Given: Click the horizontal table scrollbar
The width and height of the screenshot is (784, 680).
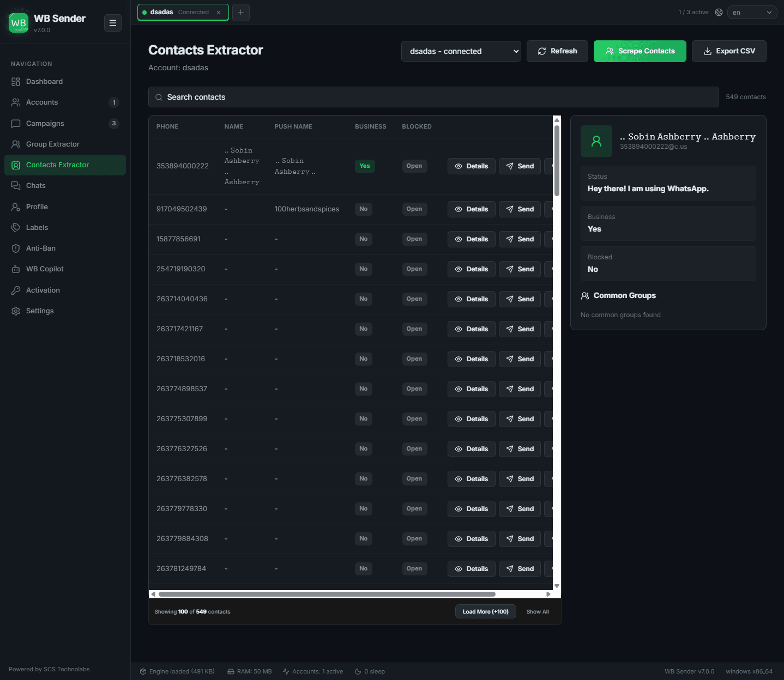Looking at the screenshot, I should pyautogui.click(x=327, y=594).
